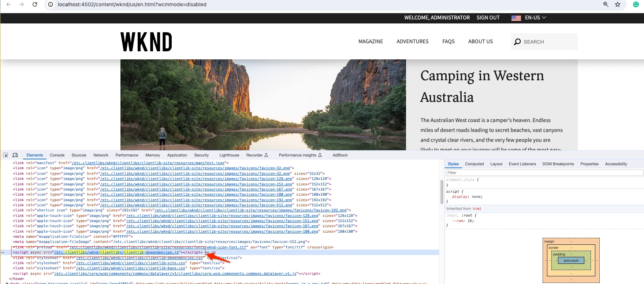Open the DOM Breakpoints pane tab
Image resolution: width=644 pixels, height=284 pixels.
coord(558,164)
